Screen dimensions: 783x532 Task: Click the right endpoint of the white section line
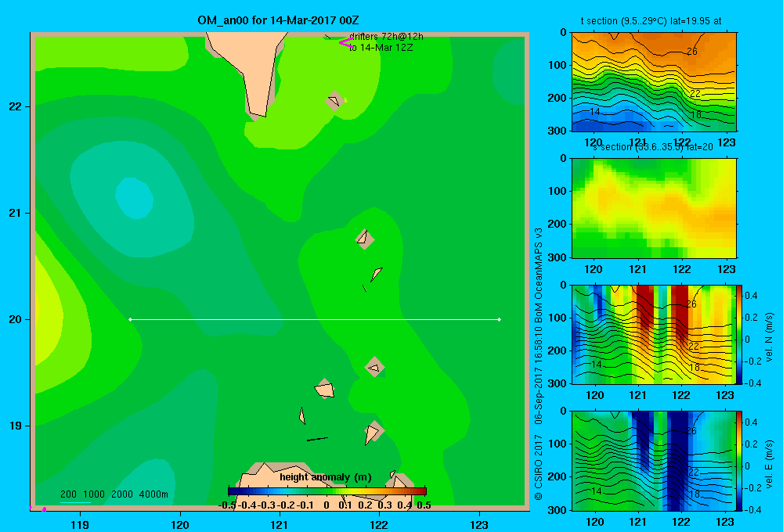500,319
